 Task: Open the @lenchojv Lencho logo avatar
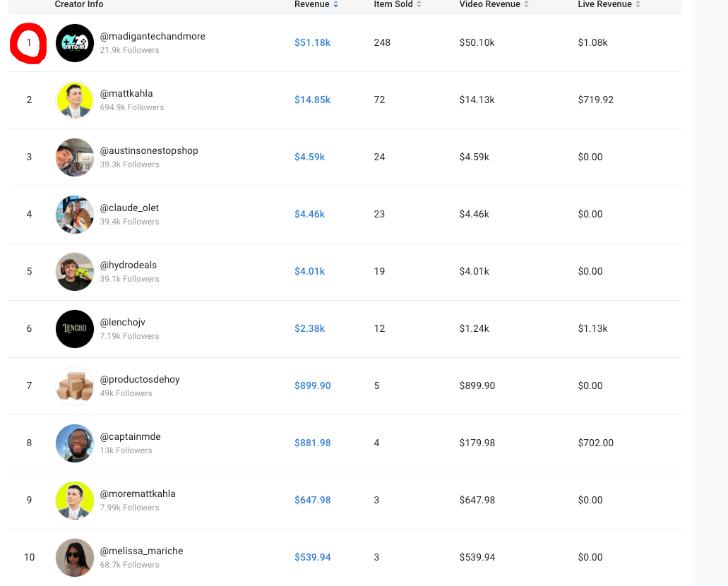[x=75, y=329]
